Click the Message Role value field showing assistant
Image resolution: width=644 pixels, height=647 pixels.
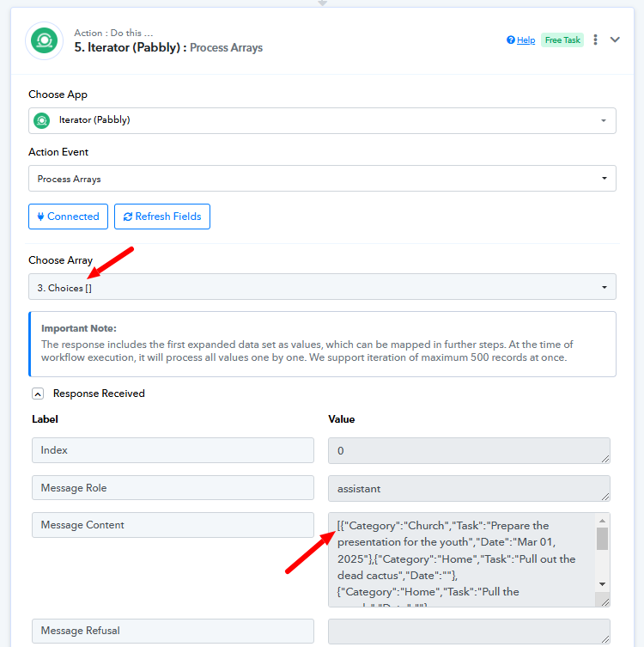pyautogui.click(x=469, y=488)
